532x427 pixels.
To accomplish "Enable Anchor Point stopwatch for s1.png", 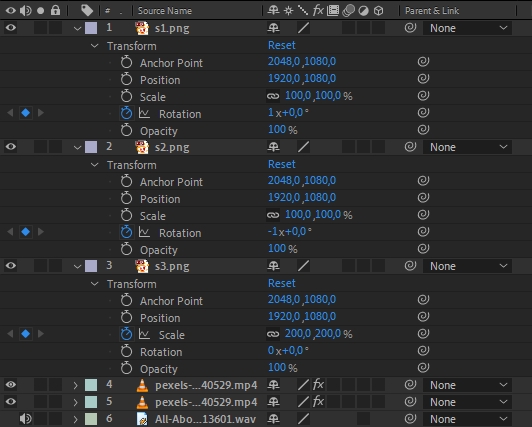I will coord(127,62).
